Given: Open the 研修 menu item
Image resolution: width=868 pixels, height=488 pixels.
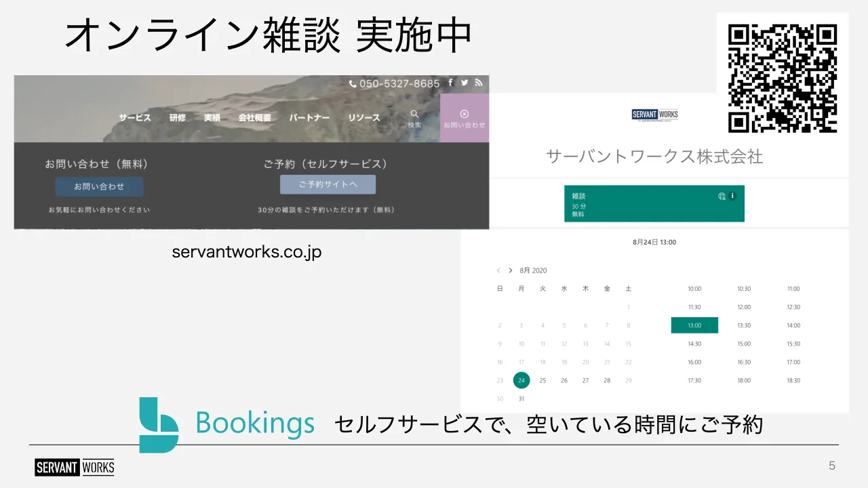Looking at the screenshot, I should point(178,118).
